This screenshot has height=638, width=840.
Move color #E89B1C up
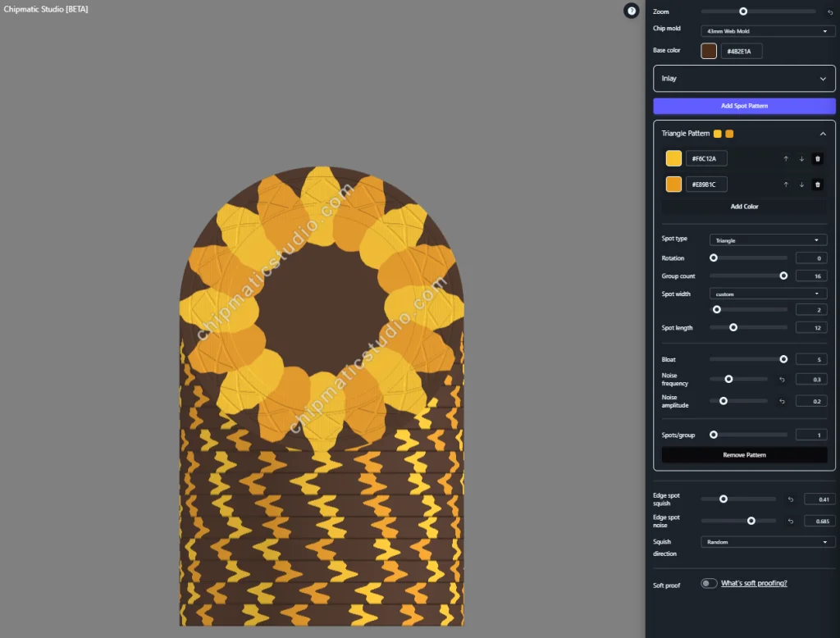(x=786, y=185)
